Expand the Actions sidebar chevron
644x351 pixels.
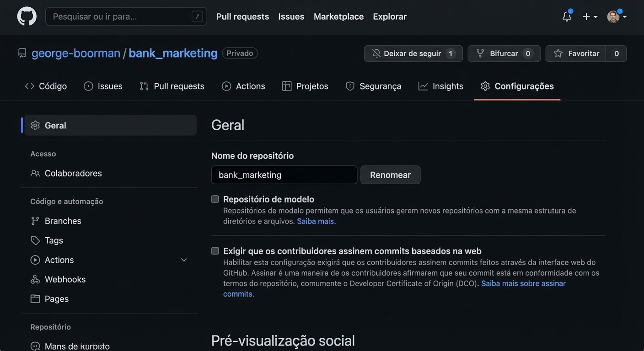pos(184,260)
